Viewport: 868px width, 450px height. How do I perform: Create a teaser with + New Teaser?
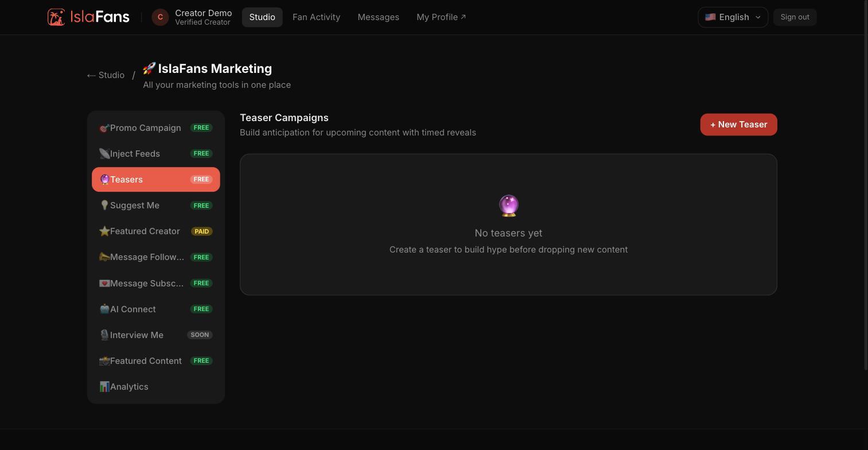[738, 125]
